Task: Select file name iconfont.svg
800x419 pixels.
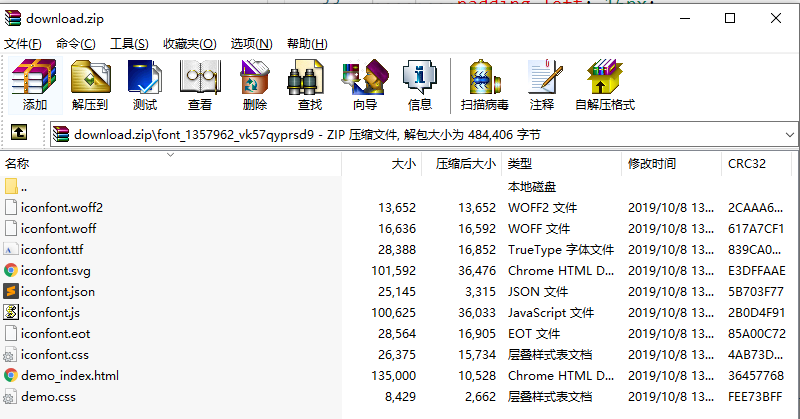Action: point(56,270)
